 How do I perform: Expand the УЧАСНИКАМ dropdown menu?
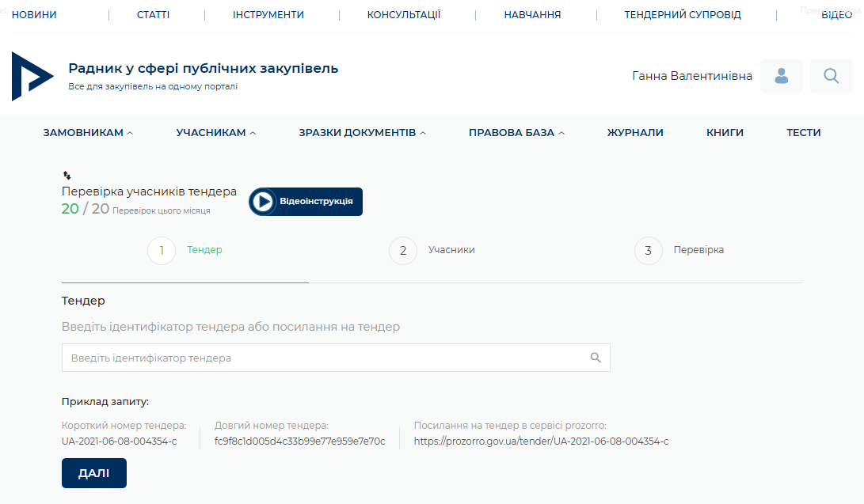click(x=215, y=133)
